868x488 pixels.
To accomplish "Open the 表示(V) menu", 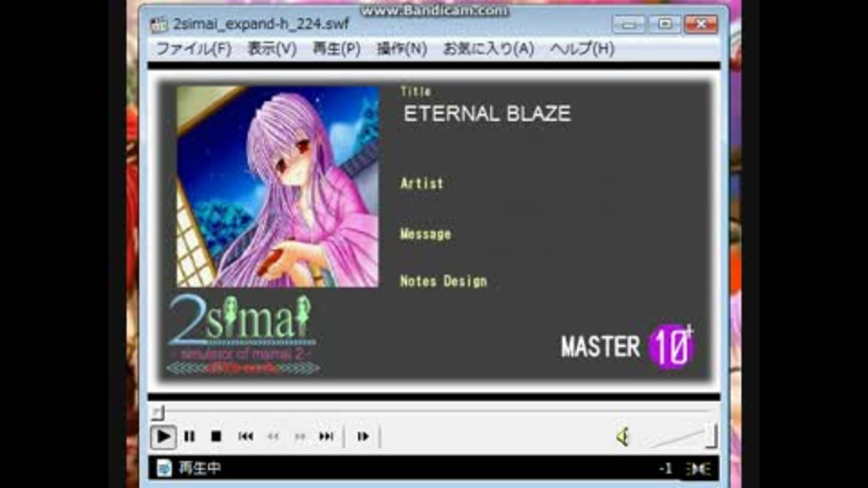I will pyautogui.click(x=272, y=49).
